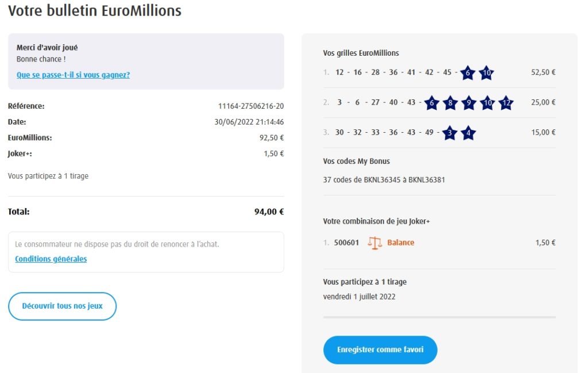Click the first grid price 52,50 €

[543, 72]
